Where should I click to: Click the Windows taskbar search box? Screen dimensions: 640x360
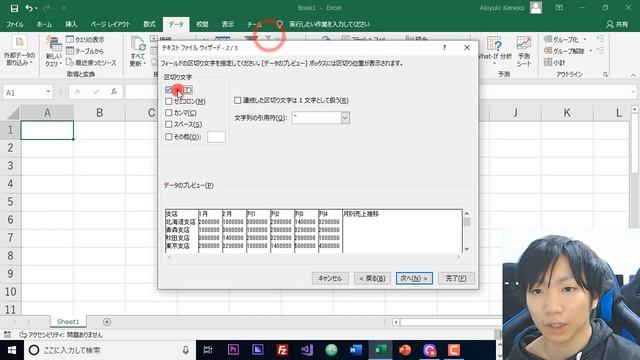pos(110,350)
